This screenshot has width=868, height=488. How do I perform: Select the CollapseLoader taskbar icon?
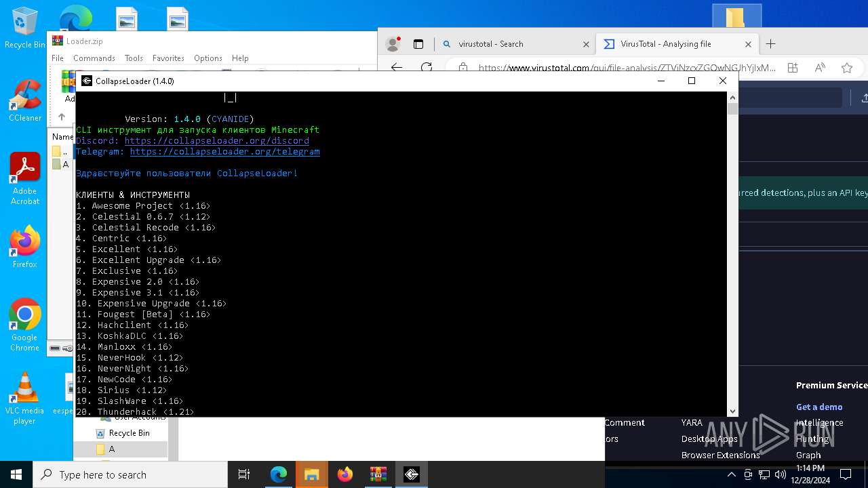[412, 474]
